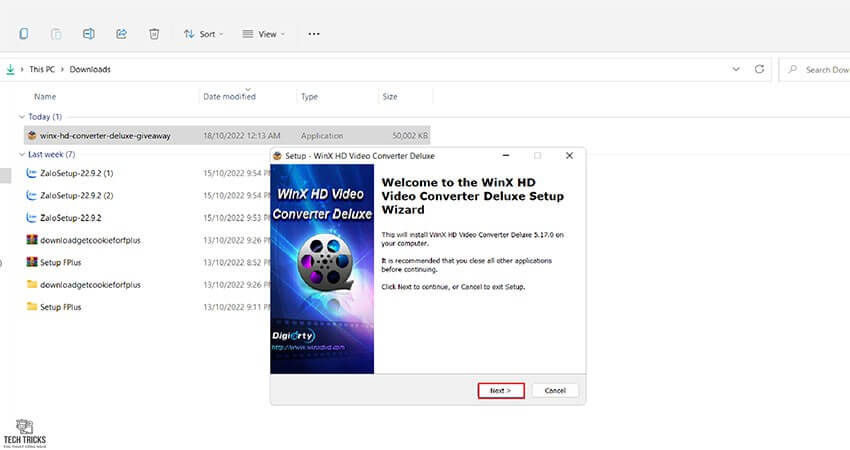Expand the address bar history chevron
Viewport: 850px width, 450px height.
(736, 69)
